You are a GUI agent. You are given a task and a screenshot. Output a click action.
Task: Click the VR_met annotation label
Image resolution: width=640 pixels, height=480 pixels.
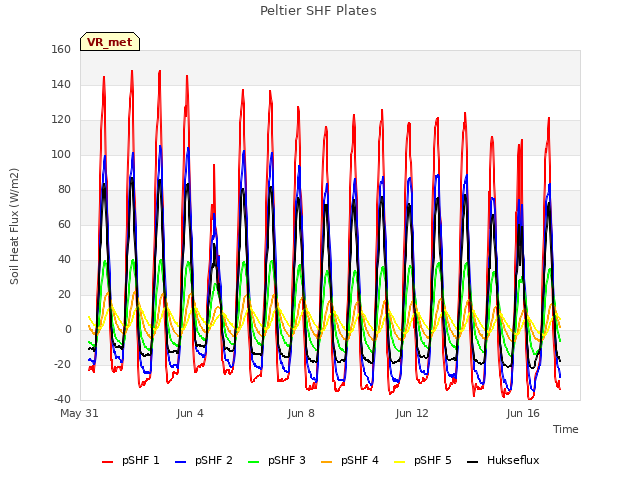coord(110,42)
